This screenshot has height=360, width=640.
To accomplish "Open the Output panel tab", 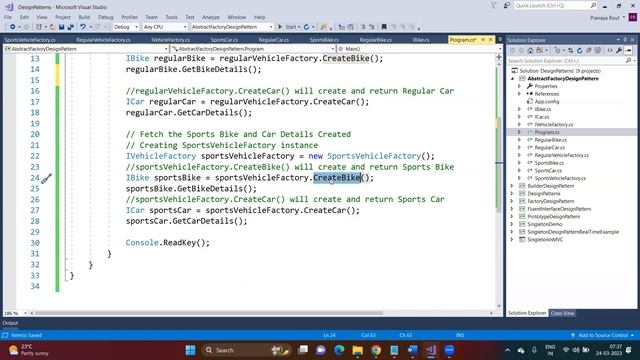I will click(x=10, y=323).
